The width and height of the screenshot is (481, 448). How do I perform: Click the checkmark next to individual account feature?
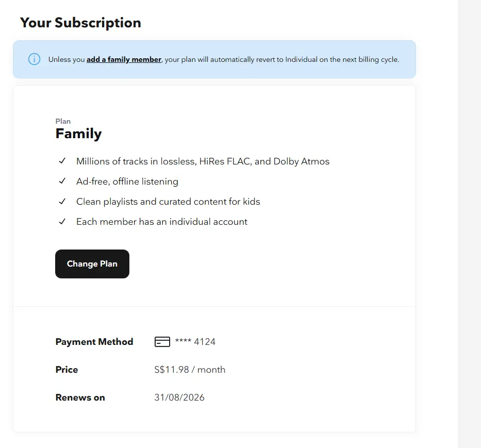point(62,222)
